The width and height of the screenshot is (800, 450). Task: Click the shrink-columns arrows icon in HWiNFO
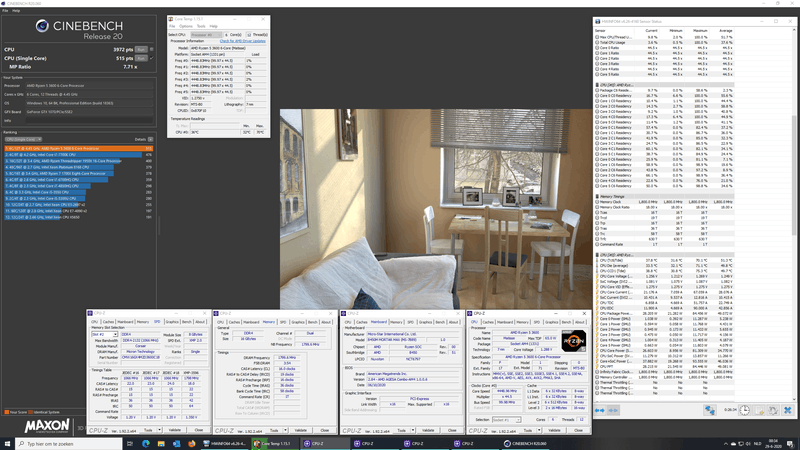[613, 410]
